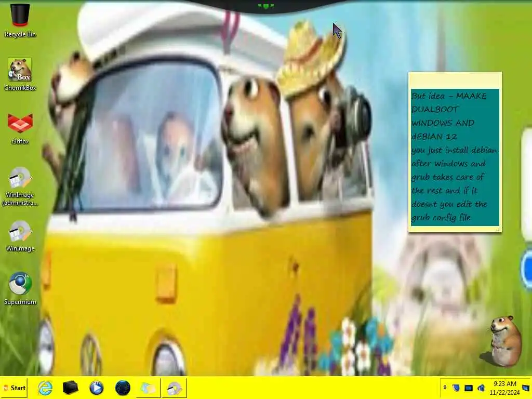Open the black box taskbar icon
Image resolution: width=532 pixels, height=399 pixels.
click(71, 388)
